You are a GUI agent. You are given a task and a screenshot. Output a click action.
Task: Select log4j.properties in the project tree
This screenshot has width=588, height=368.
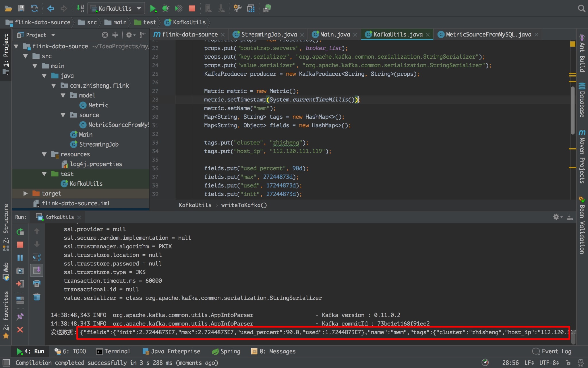click(96, 164)
